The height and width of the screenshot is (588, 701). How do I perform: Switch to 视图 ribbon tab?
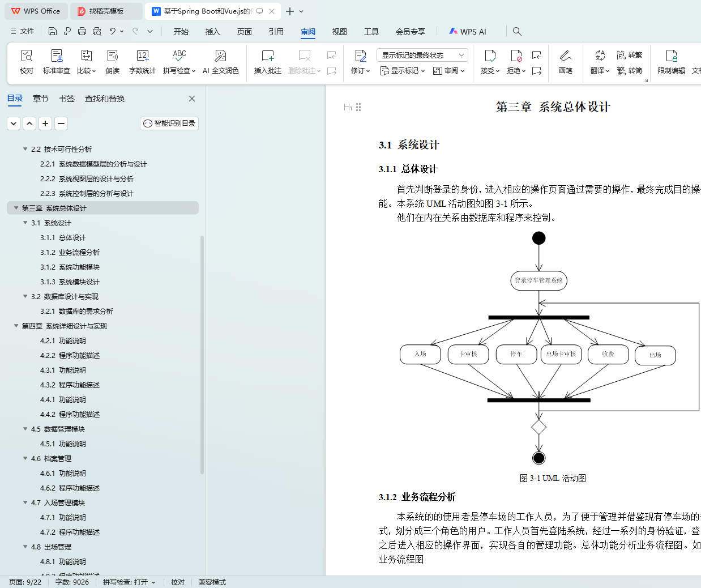[340, 32]
